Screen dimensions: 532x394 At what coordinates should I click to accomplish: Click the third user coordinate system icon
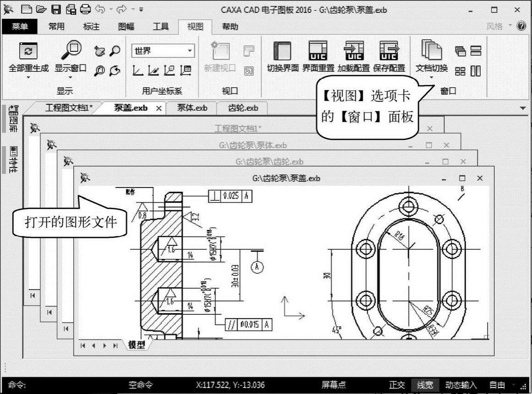tap(169, 70)
